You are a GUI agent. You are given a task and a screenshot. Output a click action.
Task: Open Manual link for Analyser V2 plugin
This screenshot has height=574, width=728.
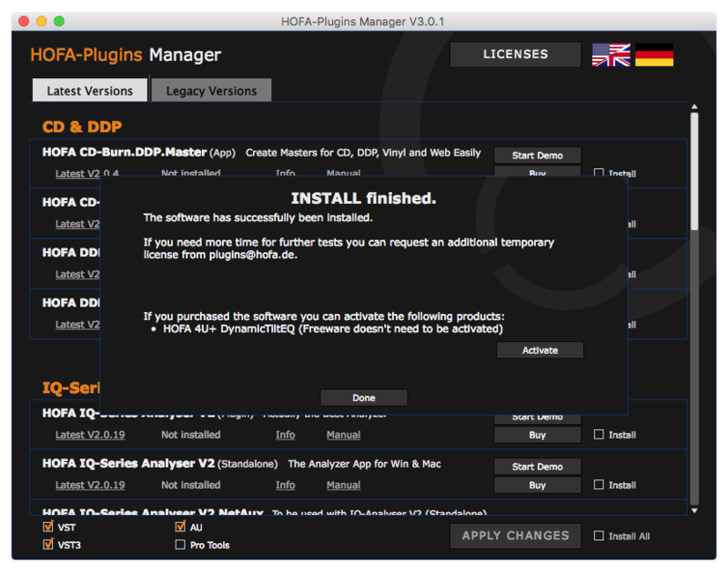pos(343,435)
